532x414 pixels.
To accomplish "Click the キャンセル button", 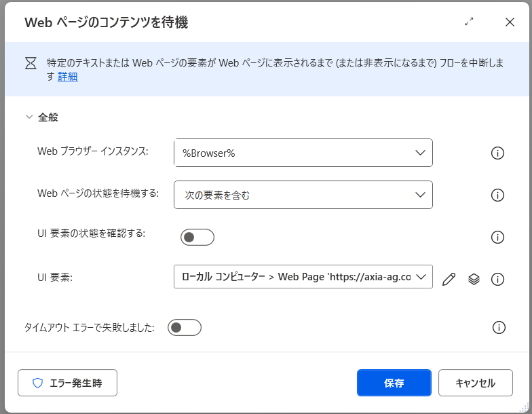I will tap(475, 383).
